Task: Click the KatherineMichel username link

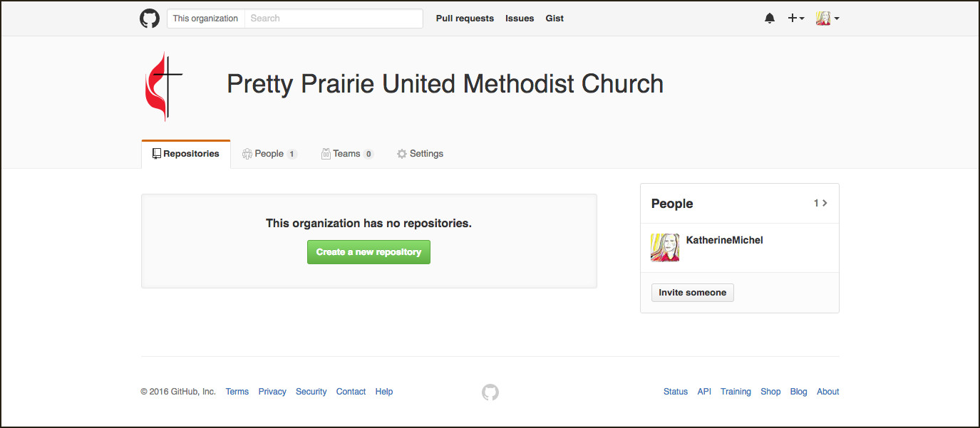Action: [x=724, y=240]
